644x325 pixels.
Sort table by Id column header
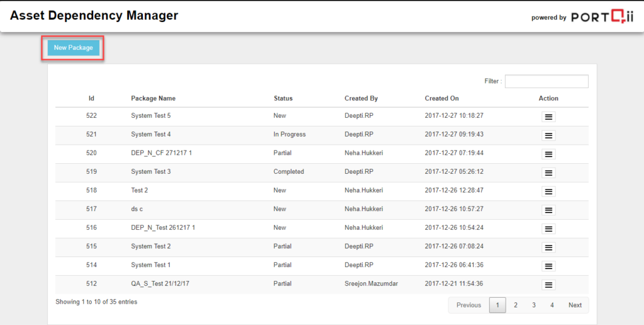click(91, 98)
